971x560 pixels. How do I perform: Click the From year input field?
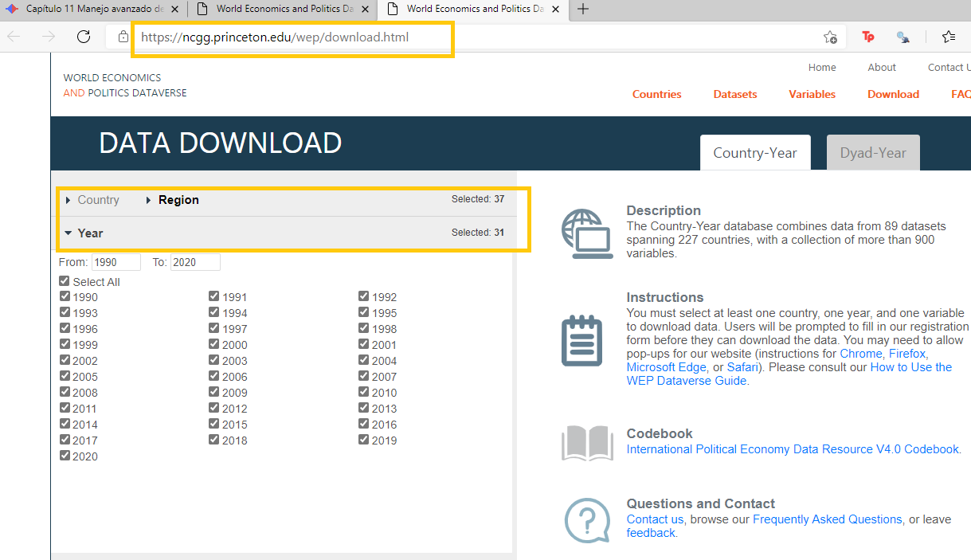[116, 262]
